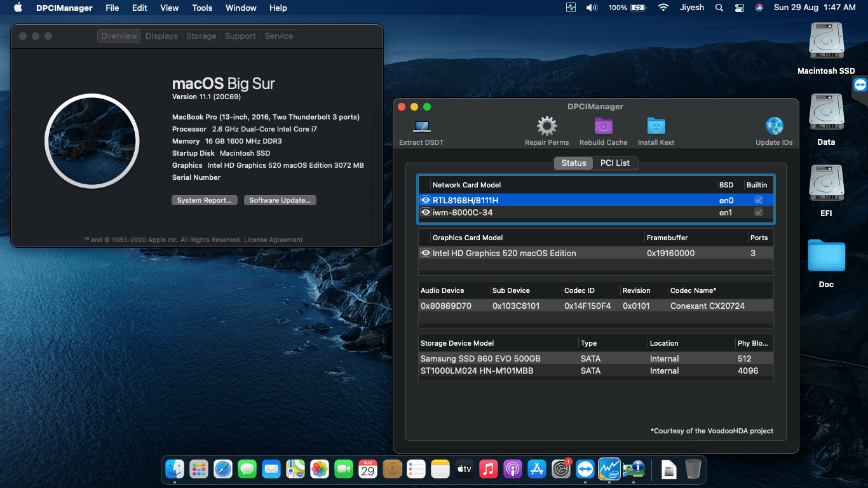Viewport: 868px width, 488px height.
Task: Open Safari from the Dock
Action: tap(223, 470)
